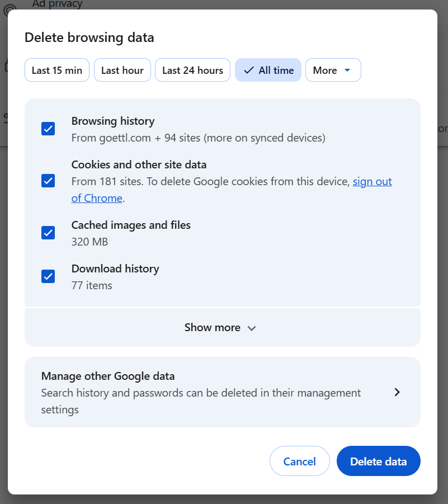This screenshot has height=504, width=448.
Task: Uncheck the Browsing history checkbox
Action: [x=48, y=129]
